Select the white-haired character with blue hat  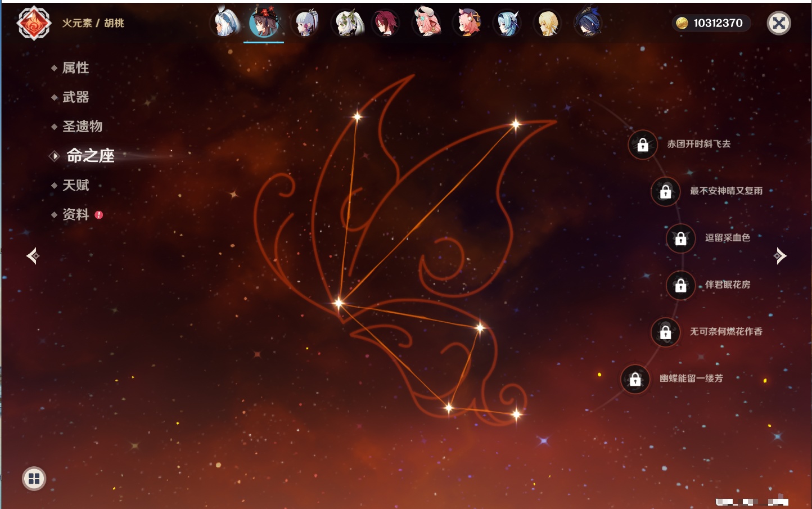224,23
